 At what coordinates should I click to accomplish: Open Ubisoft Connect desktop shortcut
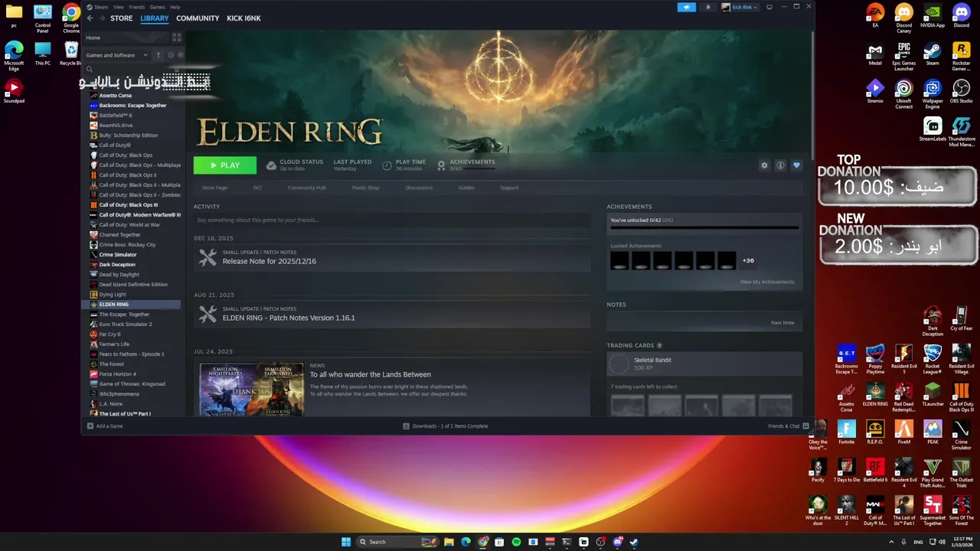(904, 94)
